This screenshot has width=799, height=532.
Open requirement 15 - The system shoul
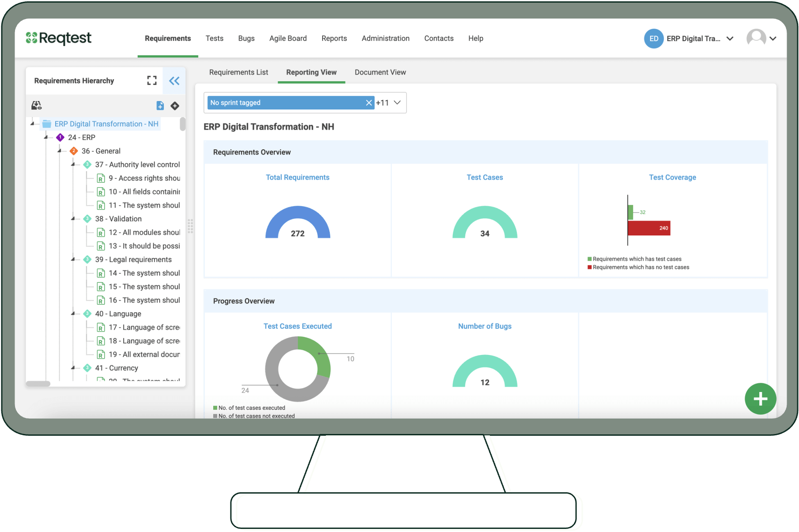[144, 287]
